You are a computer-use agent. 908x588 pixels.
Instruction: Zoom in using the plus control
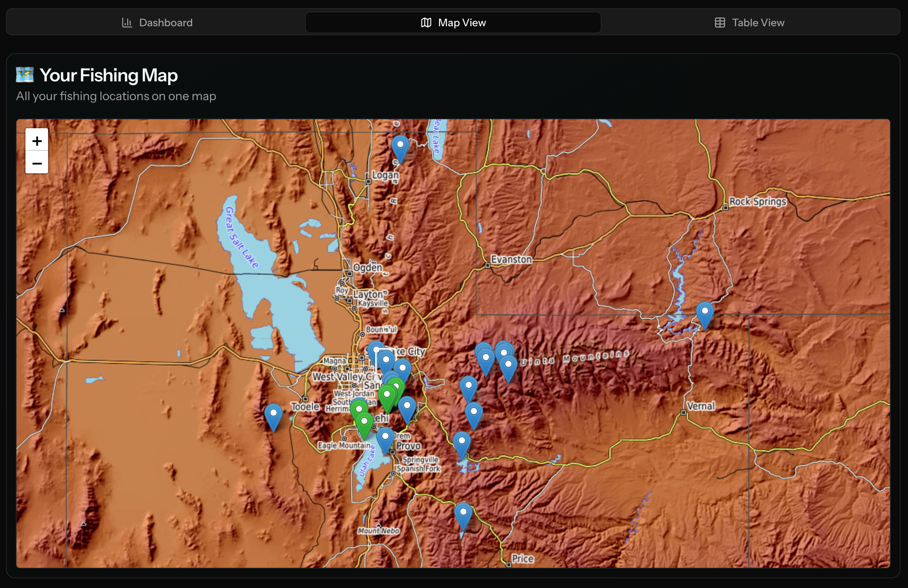36,141
